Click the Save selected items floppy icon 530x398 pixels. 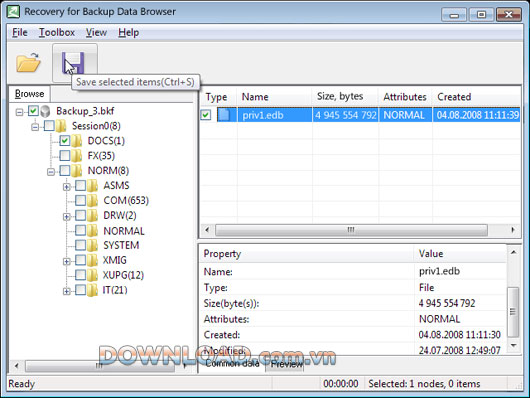(73, 63)
